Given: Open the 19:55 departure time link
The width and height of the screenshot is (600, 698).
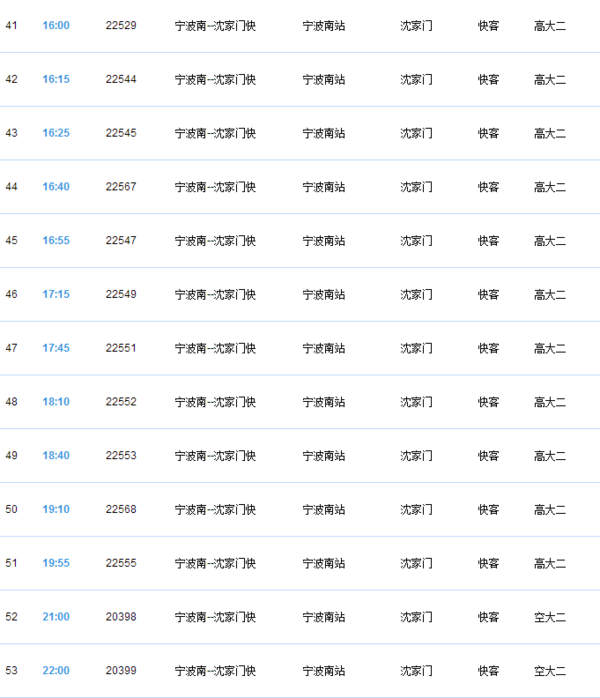Looking at the screenshot, I should (x=56, y=563).
